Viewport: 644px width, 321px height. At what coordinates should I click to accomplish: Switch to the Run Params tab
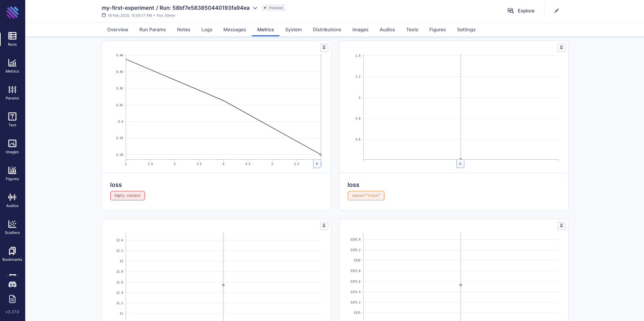click(x=152, y=30)
